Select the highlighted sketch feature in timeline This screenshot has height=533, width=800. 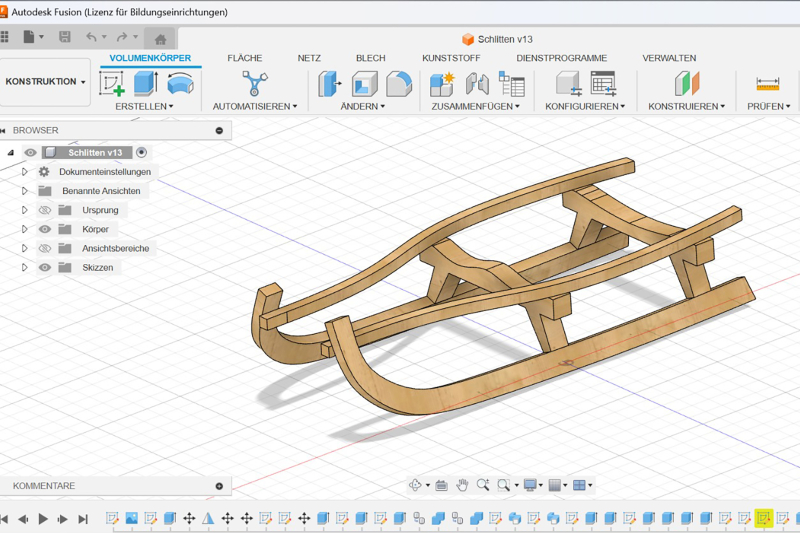[764, 518]
